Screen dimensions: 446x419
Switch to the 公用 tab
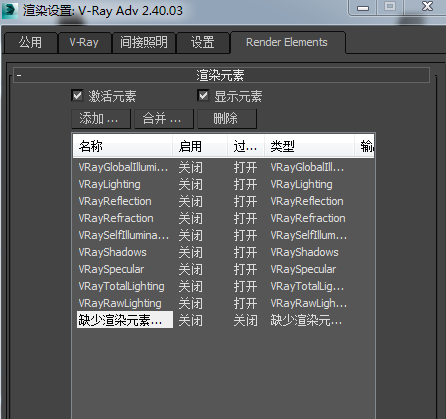pyautogui.click(x=31, y=43)
